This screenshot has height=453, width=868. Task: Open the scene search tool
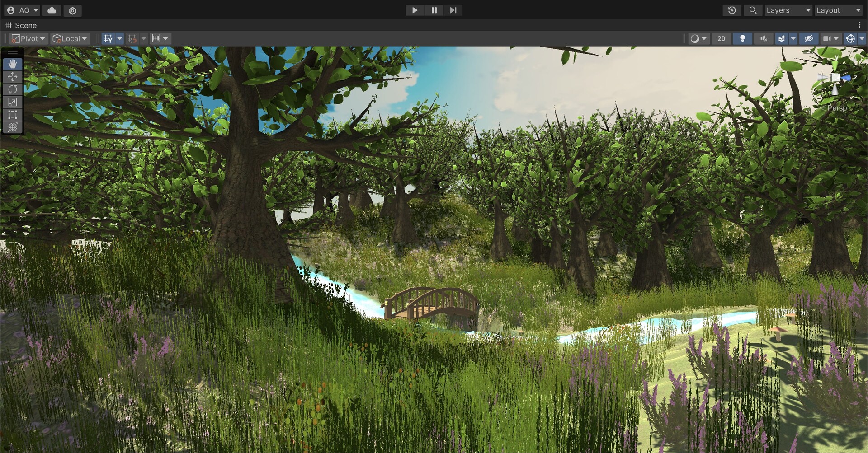point(753,10)
